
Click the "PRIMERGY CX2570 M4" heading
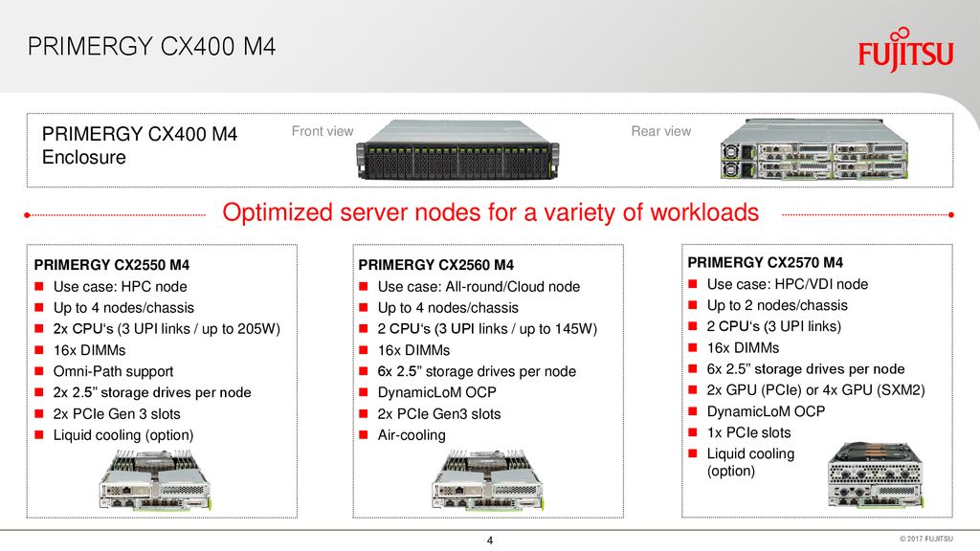pyautogui.click(x=766, y=262)
